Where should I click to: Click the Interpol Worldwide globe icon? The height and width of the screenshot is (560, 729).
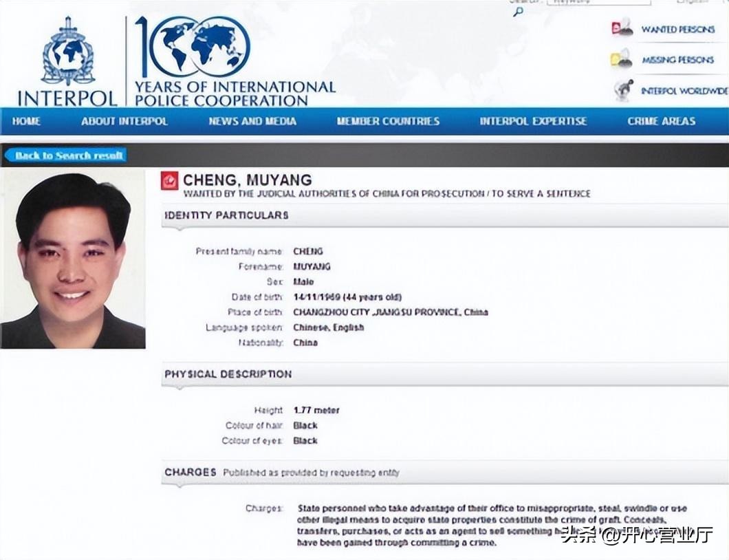click(x=623, y=90)
